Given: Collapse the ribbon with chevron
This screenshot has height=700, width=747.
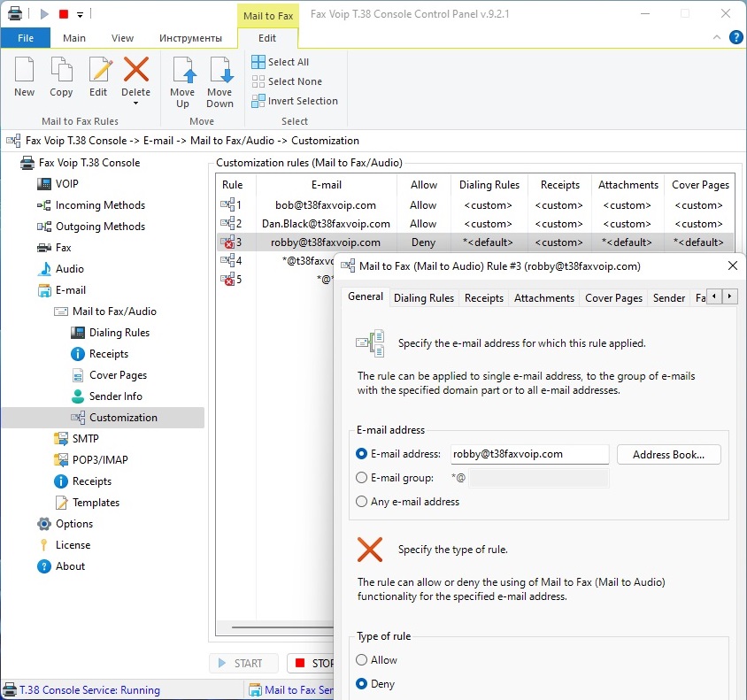Looking at the screenshot, I should point(717,37).
